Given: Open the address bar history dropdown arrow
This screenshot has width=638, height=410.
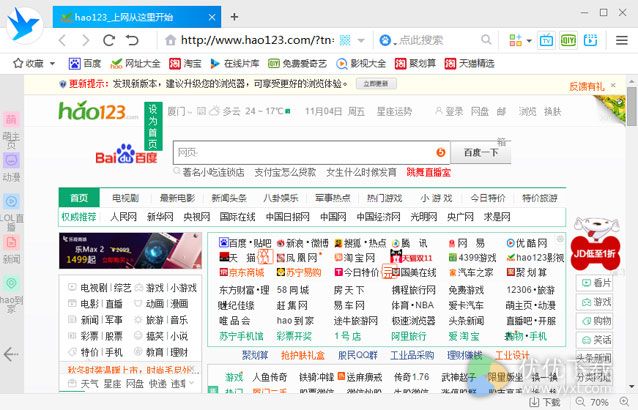Looking at the screenshot, I should 361,41.
